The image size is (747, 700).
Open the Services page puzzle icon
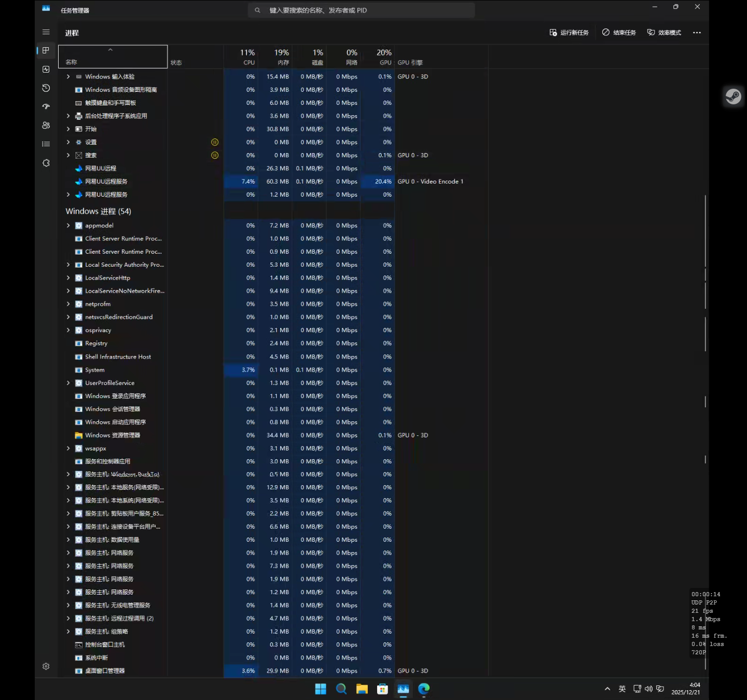point(46,163)
